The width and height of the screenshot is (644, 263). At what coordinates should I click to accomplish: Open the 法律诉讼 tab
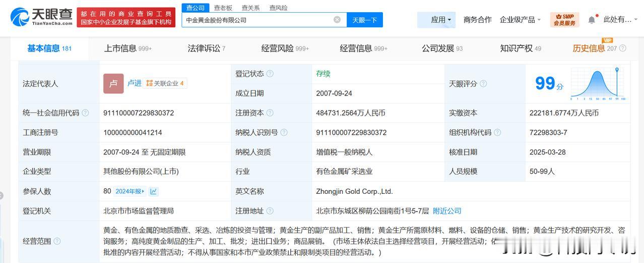point(207,48)
